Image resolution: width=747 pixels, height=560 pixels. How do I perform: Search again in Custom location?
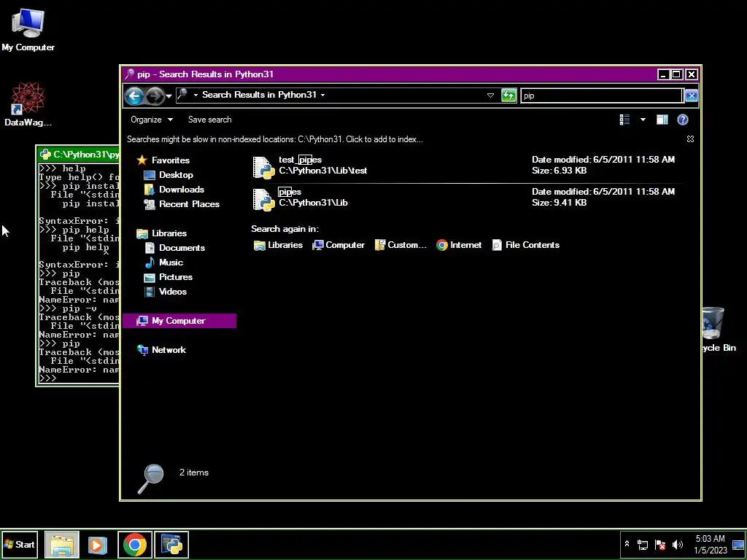point(400,245)
